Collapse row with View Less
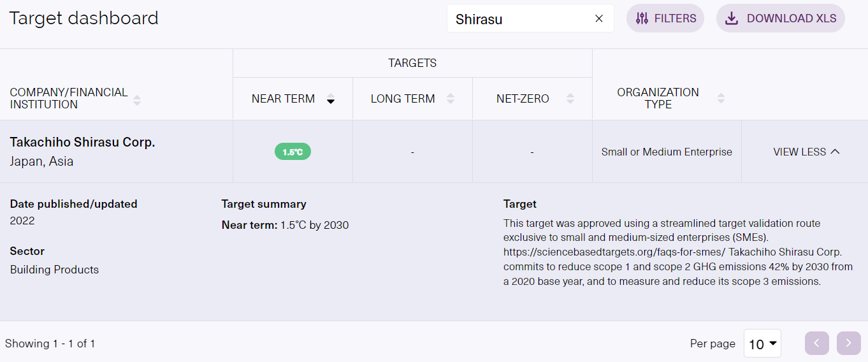 point(806,152)
